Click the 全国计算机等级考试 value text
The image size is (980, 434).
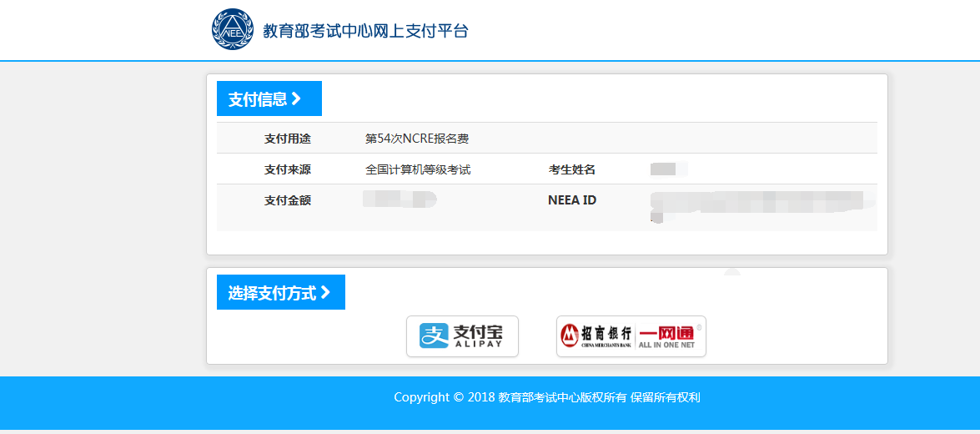[418, 169]
